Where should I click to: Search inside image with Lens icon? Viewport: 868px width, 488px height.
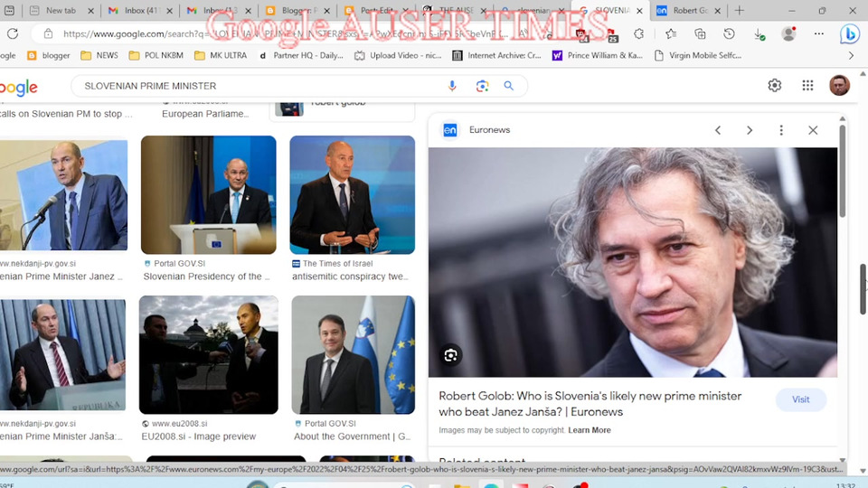tap(450, 355)
